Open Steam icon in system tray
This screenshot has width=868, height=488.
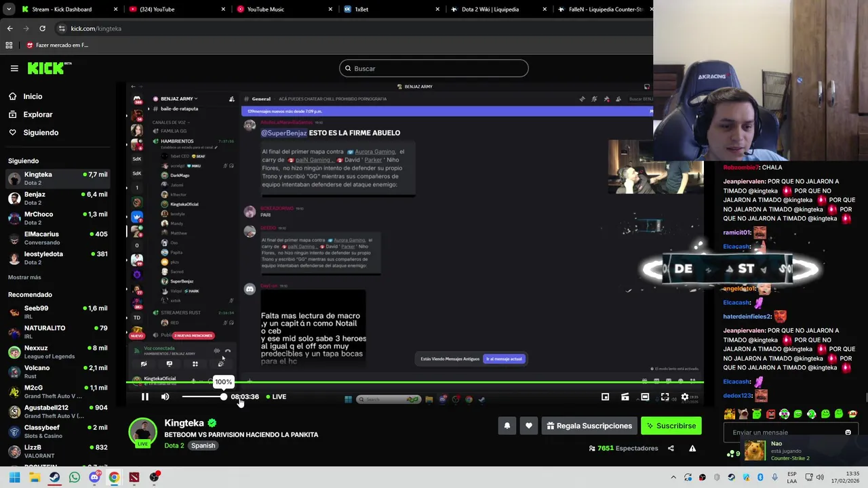pyautogui.click(x=731, y=477)
